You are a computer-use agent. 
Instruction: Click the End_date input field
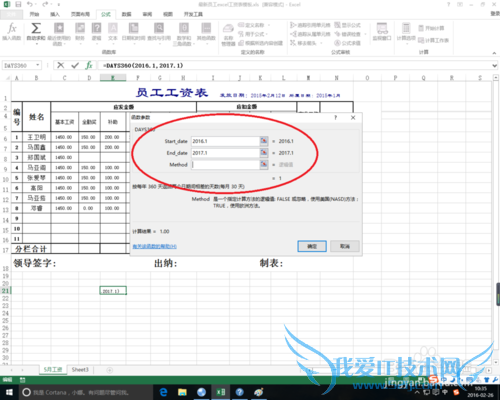click(x=225, y=153)
